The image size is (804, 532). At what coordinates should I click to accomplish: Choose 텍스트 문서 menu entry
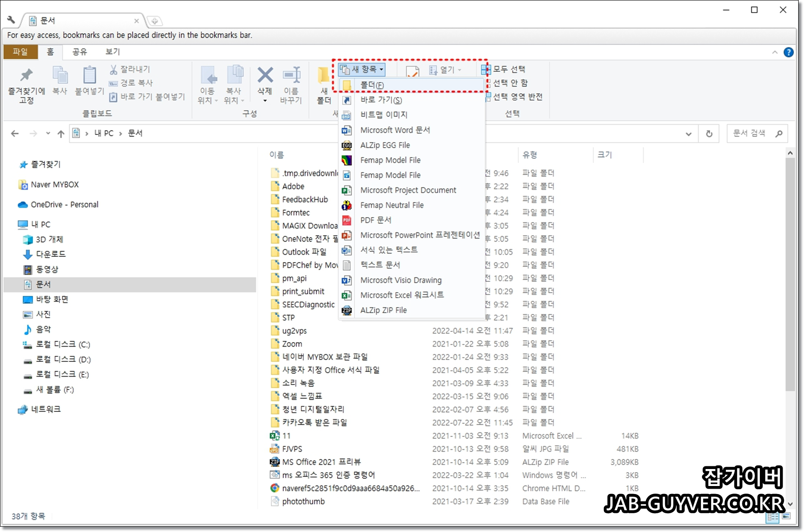pos(411,265)
